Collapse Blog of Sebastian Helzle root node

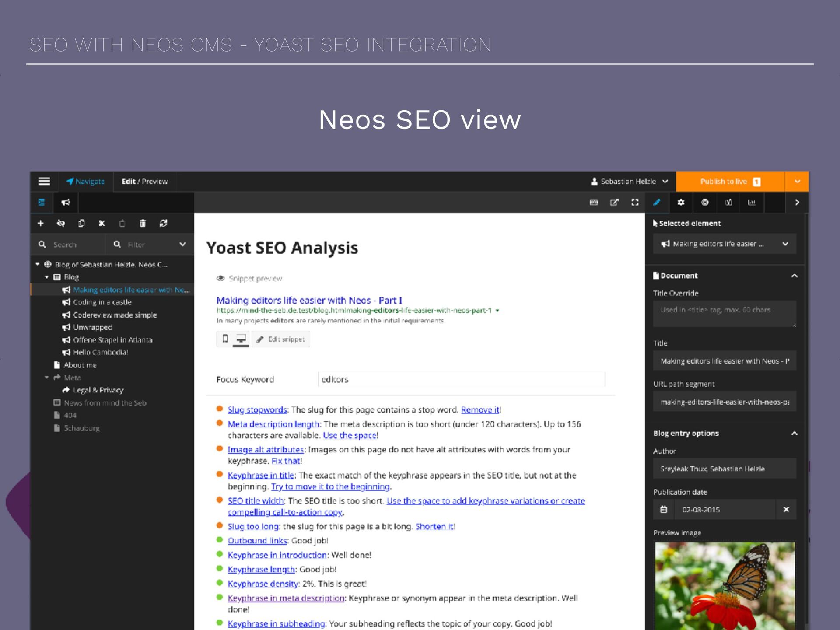click(38, 264)
